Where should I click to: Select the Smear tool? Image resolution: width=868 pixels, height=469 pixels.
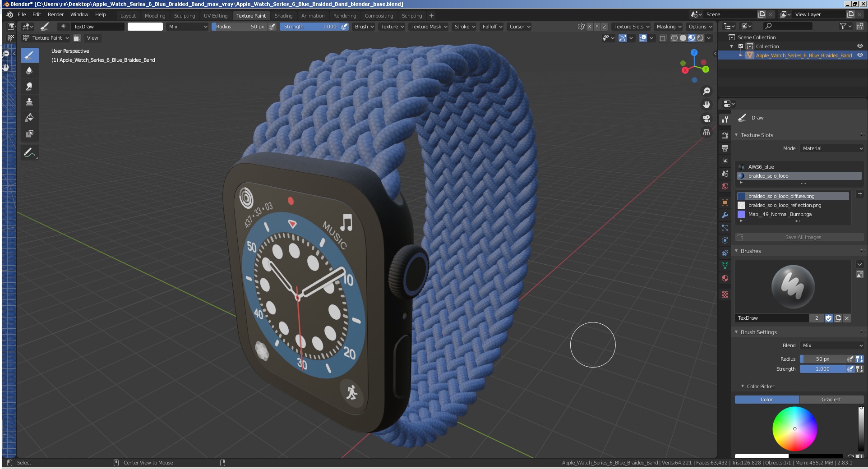coord(29,86)
